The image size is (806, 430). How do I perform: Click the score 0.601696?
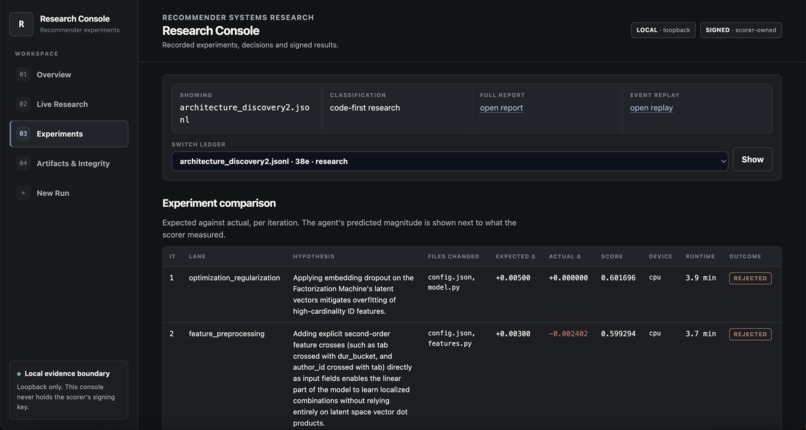[618, 278]
